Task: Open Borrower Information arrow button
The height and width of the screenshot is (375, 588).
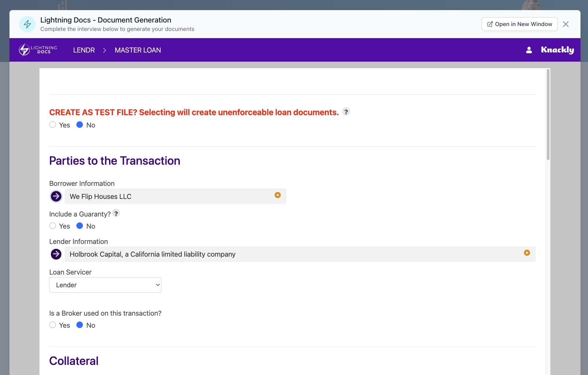Action: click(x=56, y=196)
